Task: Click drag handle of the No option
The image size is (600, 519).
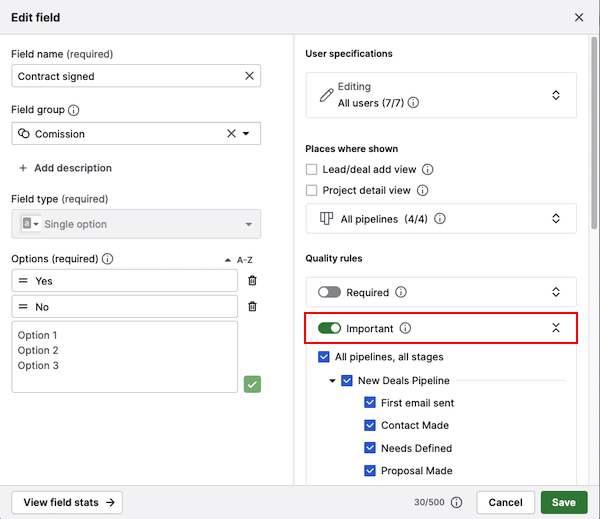Action: (23, 307)
